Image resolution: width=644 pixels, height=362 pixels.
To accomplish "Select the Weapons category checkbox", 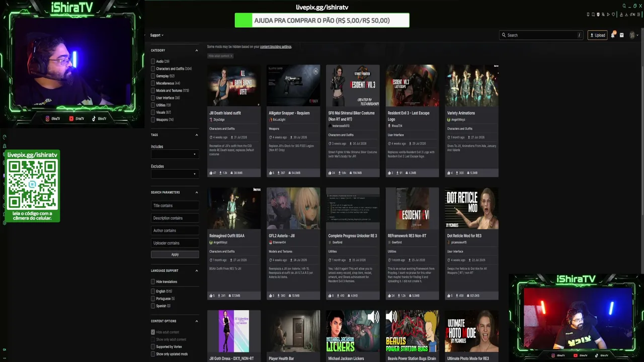I will [x=153, y=120].
